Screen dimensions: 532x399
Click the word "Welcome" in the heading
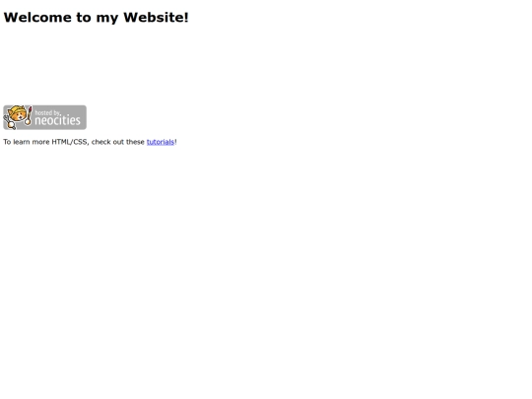click(37, 18)
